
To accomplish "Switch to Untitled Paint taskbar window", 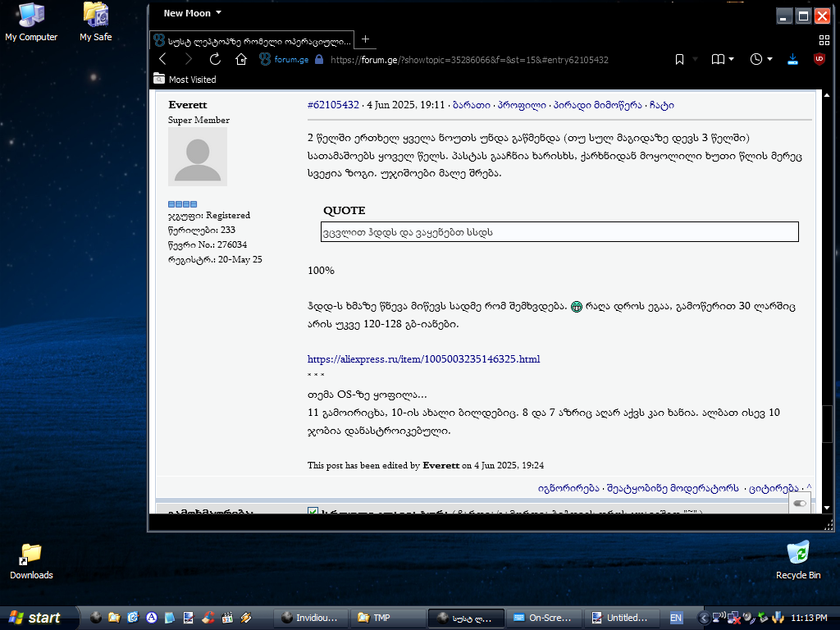I will pos(620,618).
